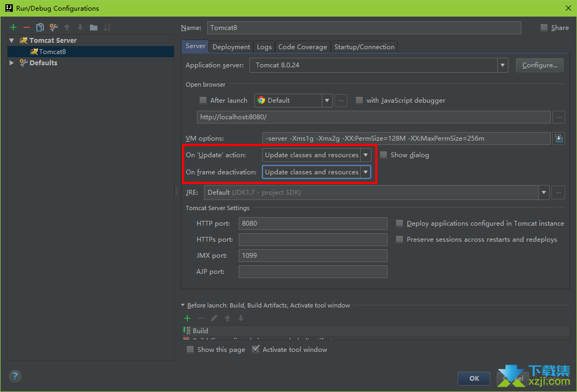Move before-launch task down

coord(241,318)
